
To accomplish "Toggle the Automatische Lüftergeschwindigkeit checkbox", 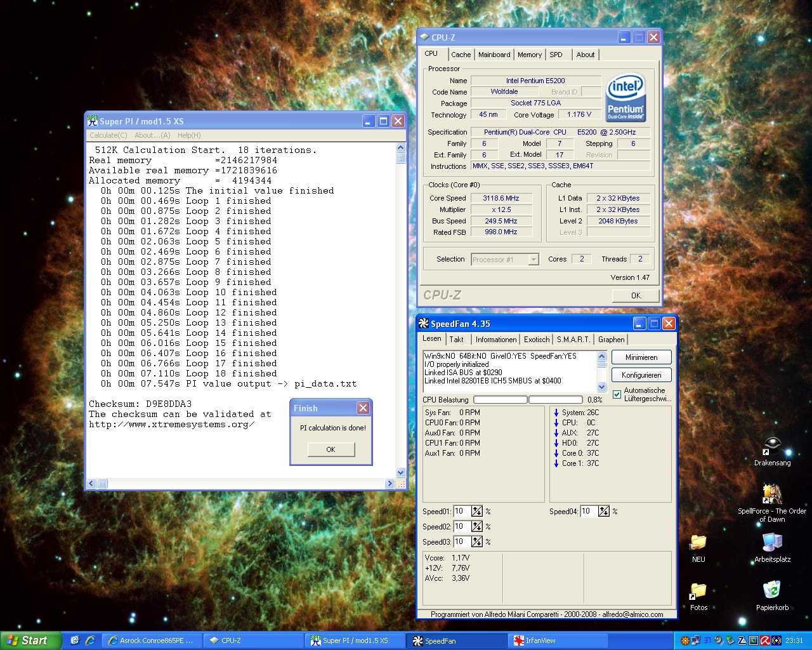I will coord(617,395).
